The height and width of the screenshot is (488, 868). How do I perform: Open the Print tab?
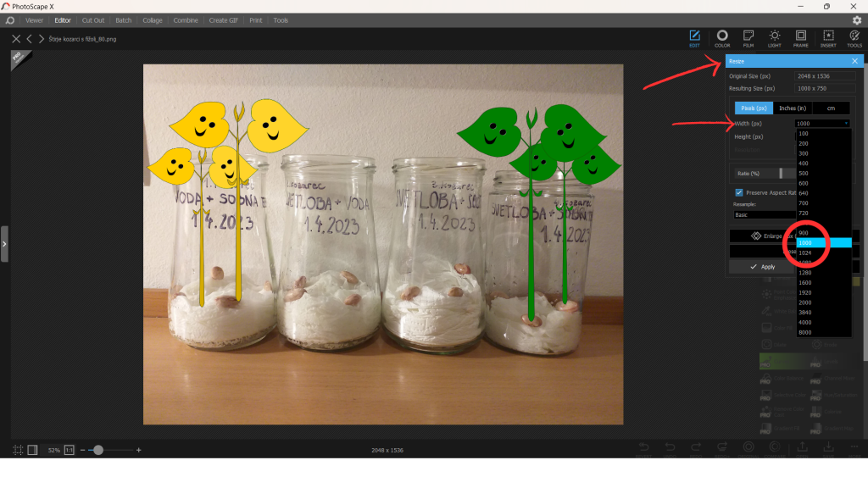coord(256,20)
